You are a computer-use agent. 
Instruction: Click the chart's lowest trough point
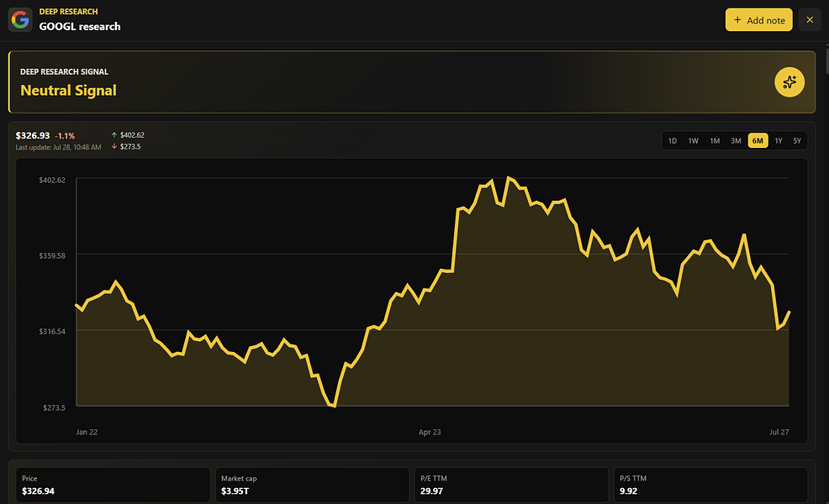[335, 406]
